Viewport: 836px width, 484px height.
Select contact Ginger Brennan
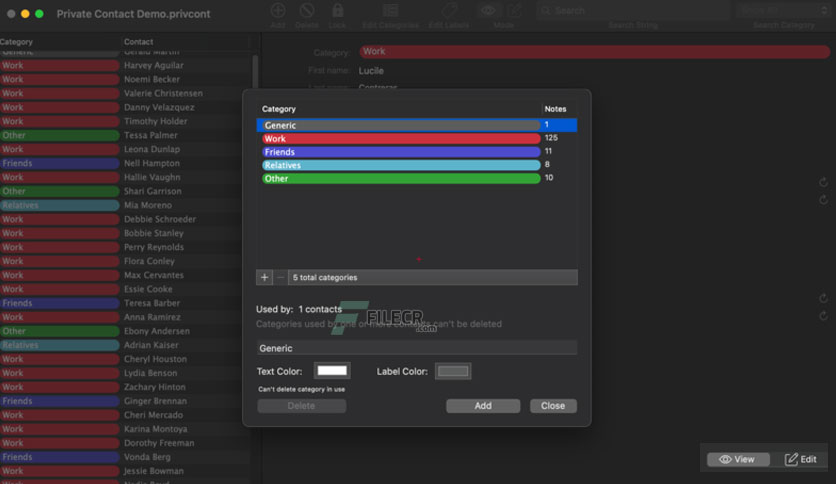[x=155, y=401]
